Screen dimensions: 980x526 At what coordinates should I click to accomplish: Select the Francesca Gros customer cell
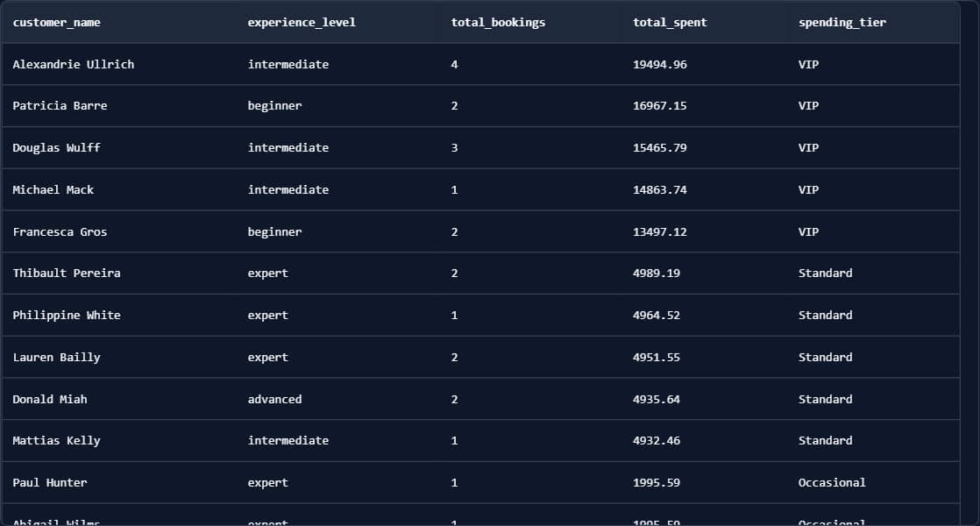60,232
